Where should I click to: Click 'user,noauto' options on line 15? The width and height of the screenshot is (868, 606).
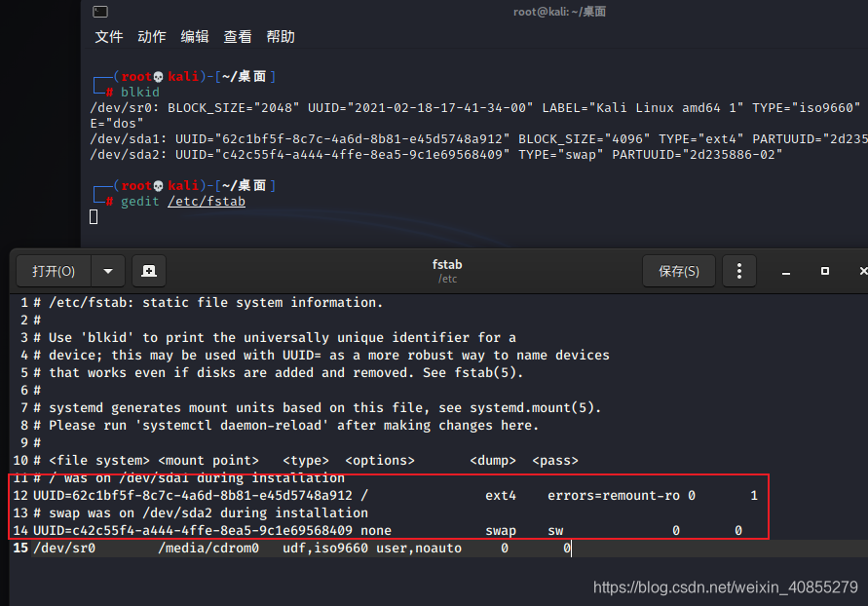419,549
